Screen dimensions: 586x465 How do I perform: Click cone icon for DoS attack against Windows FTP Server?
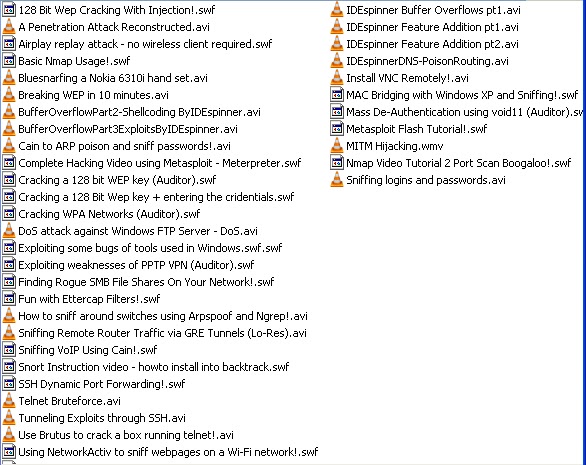pyautogui.click(x=9, y=231)
